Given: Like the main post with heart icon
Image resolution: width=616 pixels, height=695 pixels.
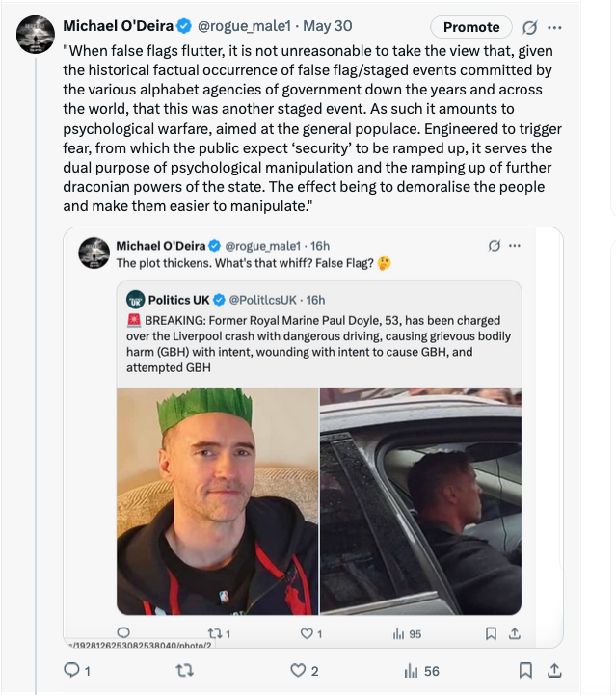Looking at the screenshot, I should (x=299, y=670).
